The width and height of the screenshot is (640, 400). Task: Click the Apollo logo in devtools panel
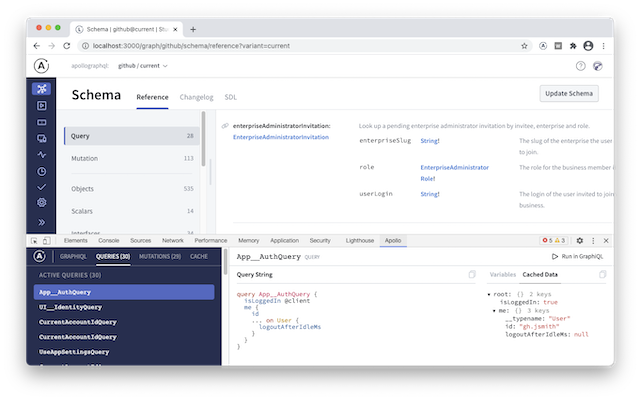(39, 256)
